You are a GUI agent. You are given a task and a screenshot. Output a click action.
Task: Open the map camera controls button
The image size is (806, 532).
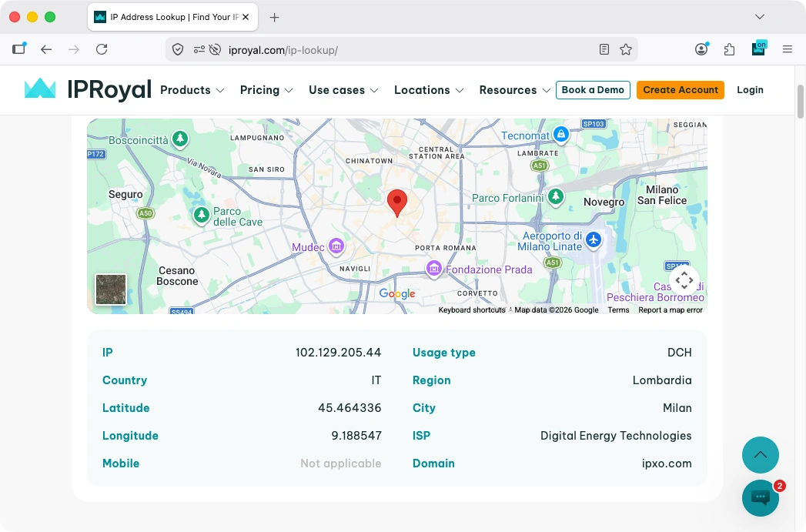pyautogui.click(x=684, y=280)
